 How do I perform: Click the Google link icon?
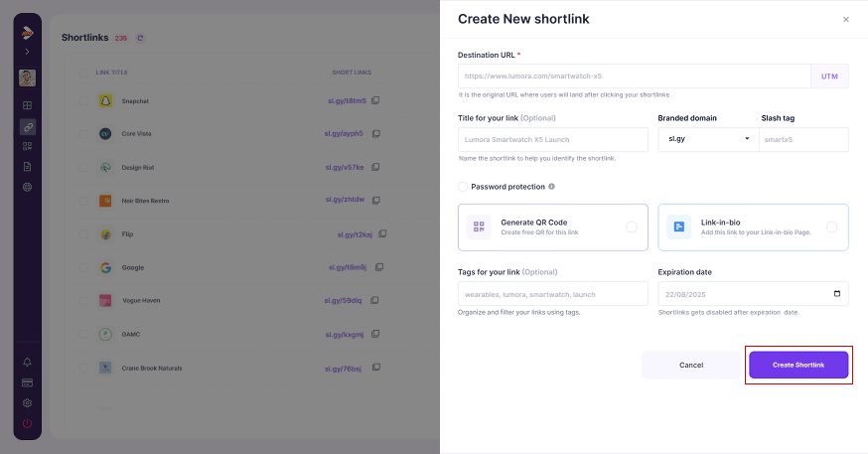pos(105,267)
